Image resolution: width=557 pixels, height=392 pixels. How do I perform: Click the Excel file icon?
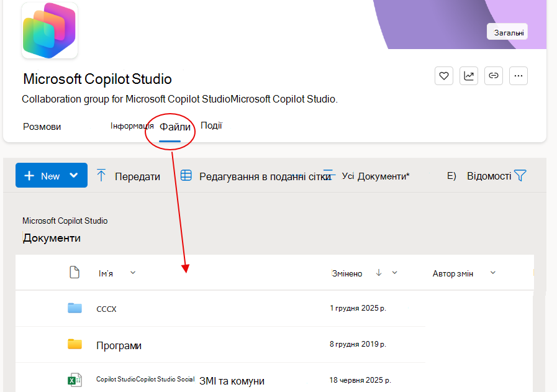point(75,380)
